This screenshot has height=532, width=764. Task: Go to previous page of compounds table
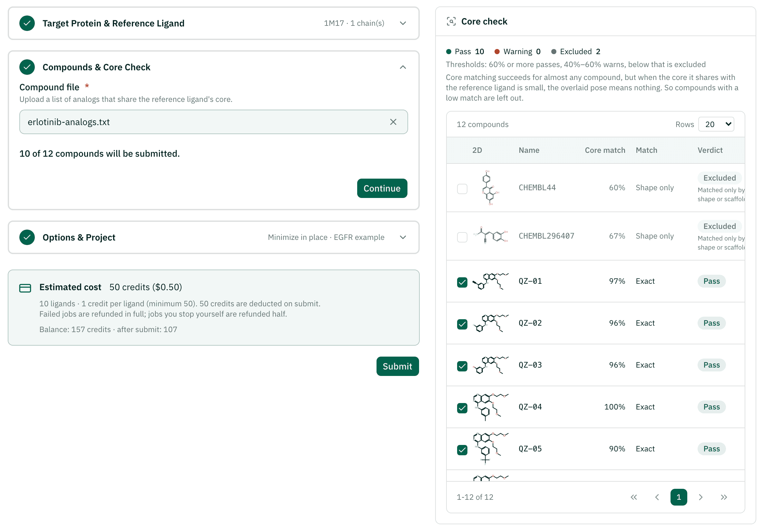click(x=657, y=497)
